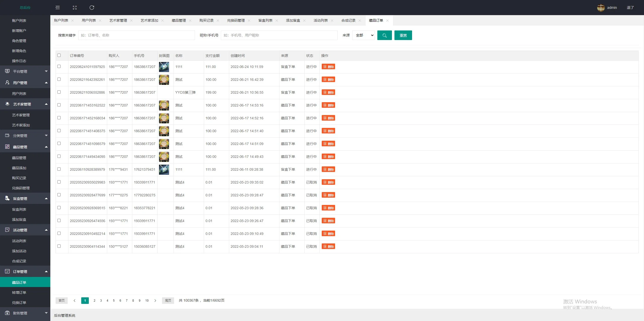644x321 pixels.
Task: Toggle fullscreen mode icon in header
Action: click(x=75, y=8)
